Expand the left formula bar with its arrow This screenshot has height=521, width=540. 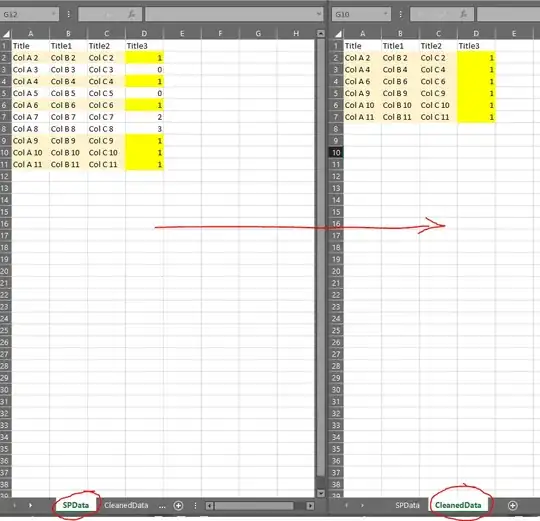[x=319, y=14]
